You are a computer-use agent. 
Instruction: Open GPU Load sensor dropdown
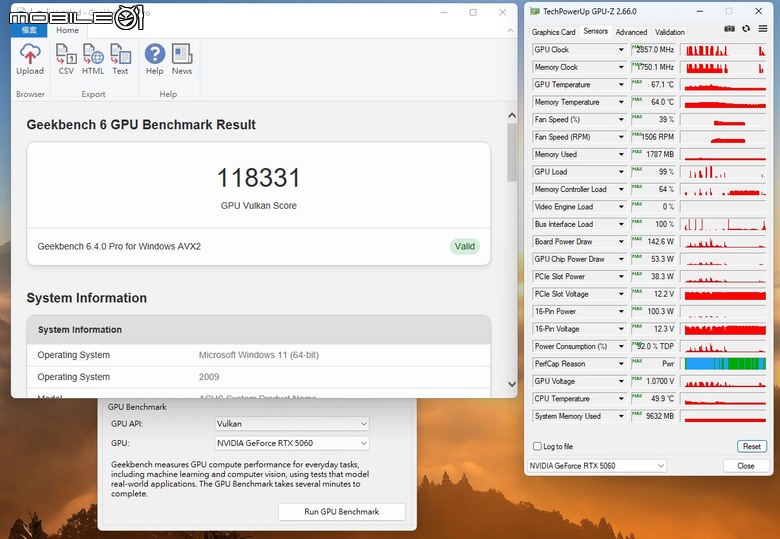tap(621, 172)
